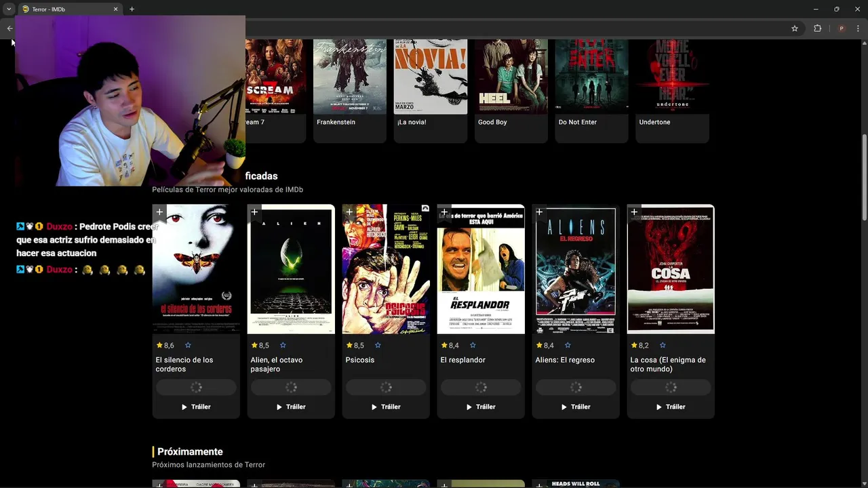Open Undertone poster thumbnail

[x=673, y=77]
